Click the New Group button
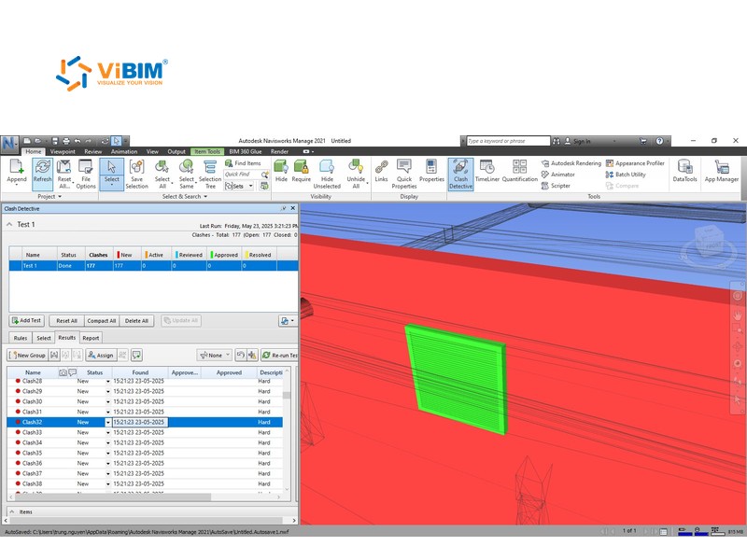Screen dimensions: 747x560 (28, 355)
